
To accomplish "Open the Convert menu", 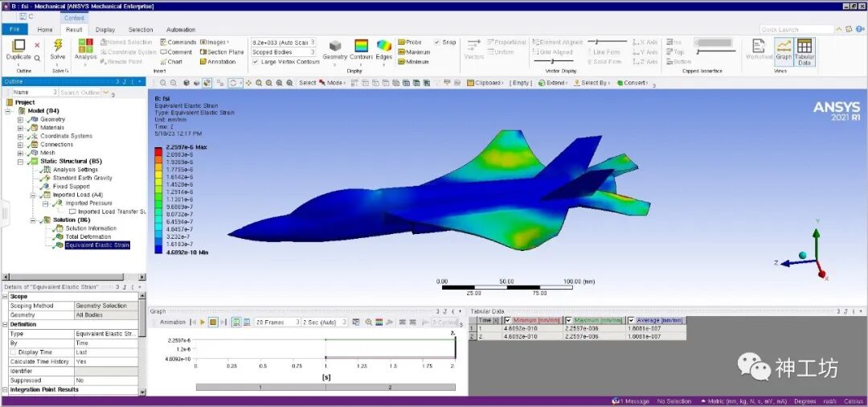I will coord(632,83).
